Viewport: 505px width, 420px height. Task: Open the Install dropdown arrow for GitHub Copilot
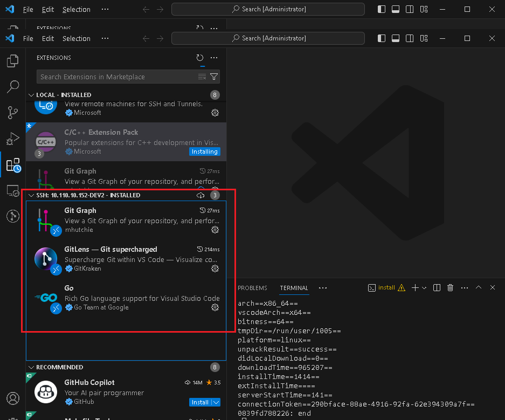(216, 402)
